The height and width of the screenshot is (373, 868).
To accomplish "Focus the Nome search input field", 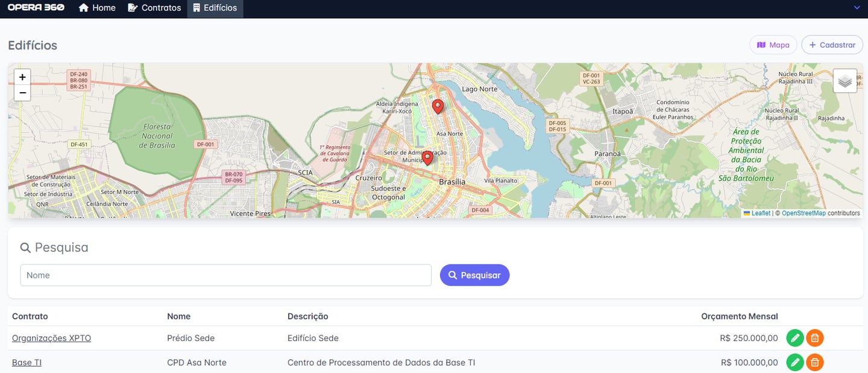I will click(x=226, y=275).
